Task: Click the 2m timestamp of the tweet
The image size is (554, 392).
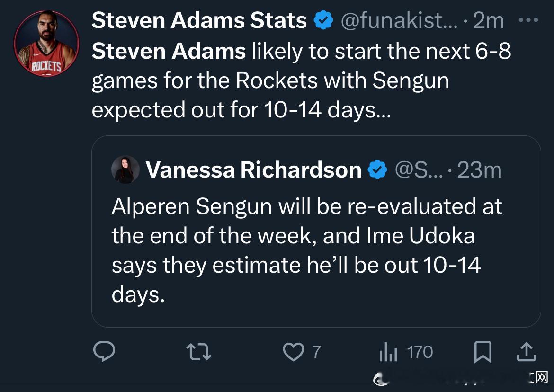Action: coord(488,21)
